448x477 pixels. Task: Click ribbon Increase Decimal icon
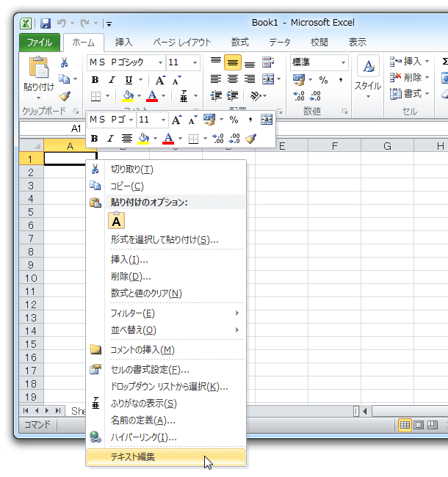point(299,96)
